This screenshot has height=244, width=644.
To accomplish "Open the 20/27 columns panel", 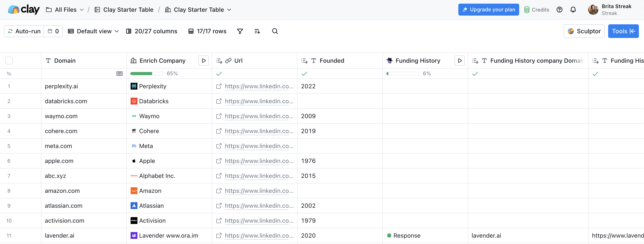I will pos(152,31).
